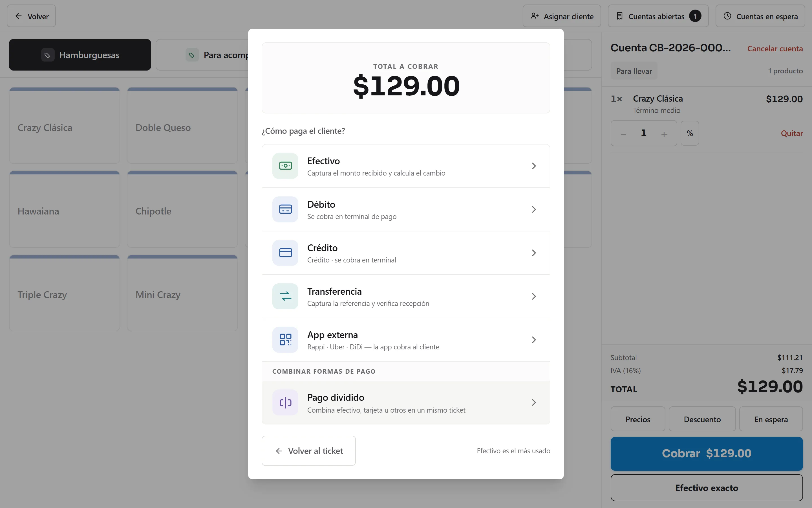Open the Precios button
The width and height of the screenshot is (812, 508).
(637, 419)
